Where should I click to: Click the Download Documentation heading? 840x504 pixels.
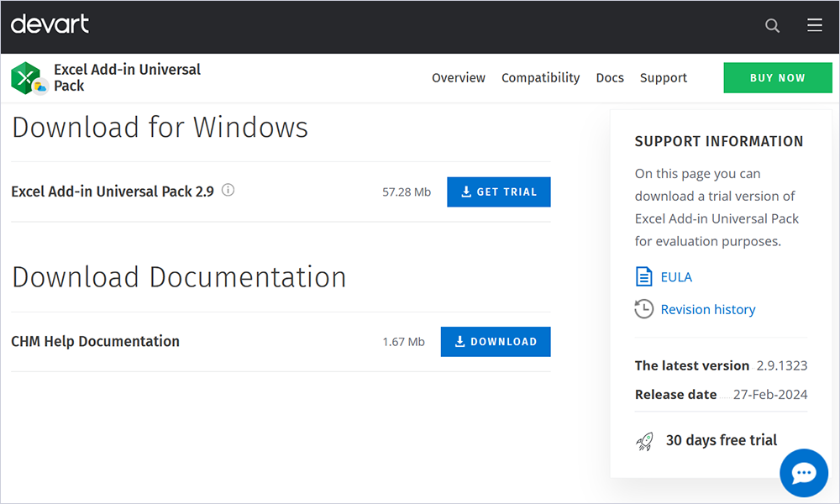pyautogui.click(x=179, y=277)
